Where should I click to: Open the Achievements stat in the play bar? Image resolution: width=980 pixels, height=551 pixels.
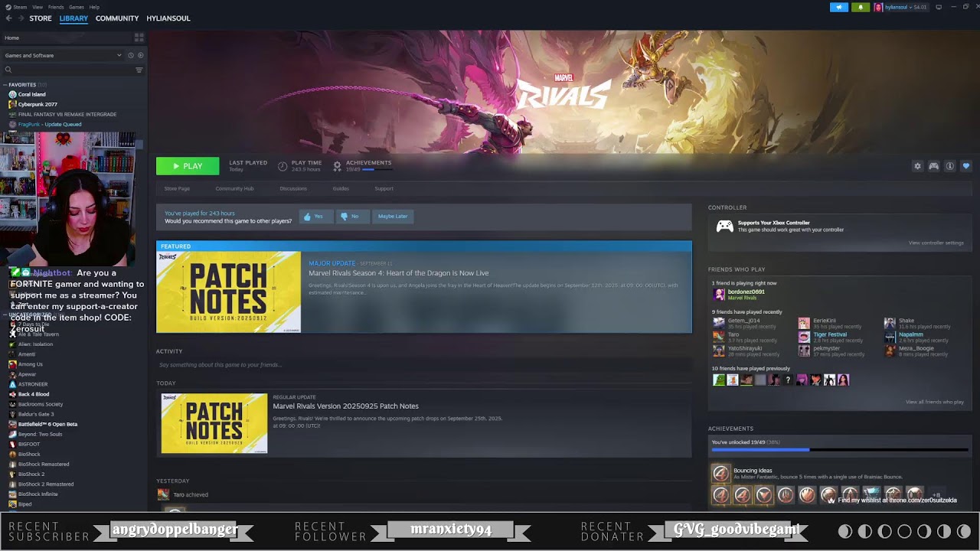pos(361,165)
